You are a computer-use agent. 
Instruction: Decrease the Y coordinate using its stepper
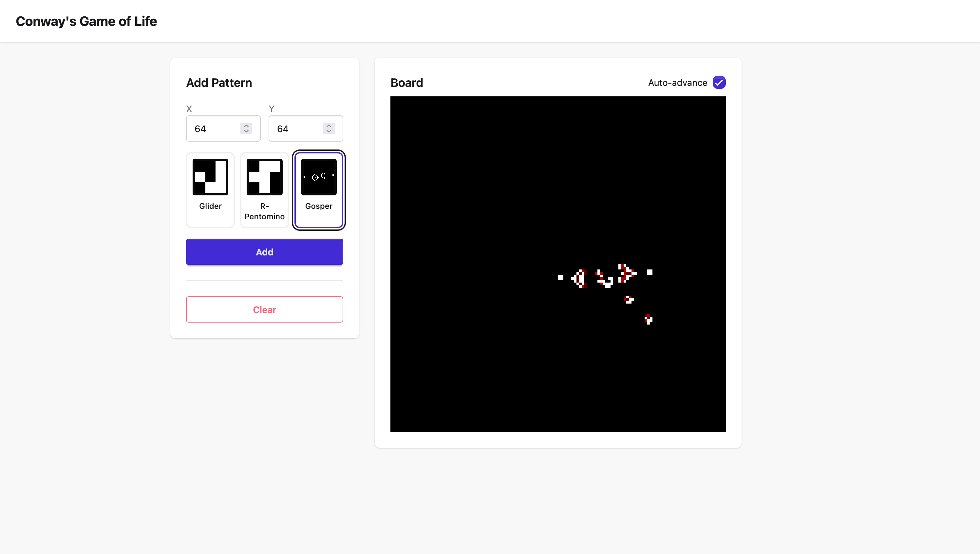328,132
